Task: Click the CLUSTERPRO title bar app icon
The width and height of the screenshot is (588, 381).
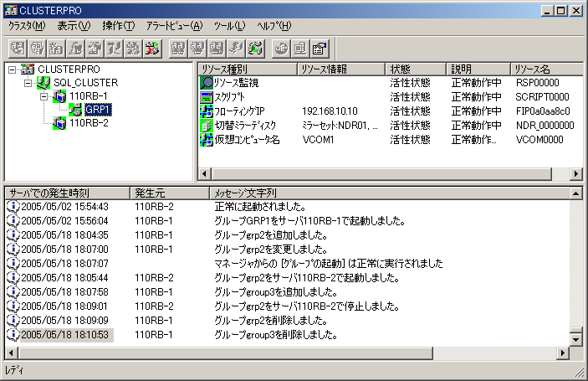Action: pyautogui.click(x=11, y=11)
